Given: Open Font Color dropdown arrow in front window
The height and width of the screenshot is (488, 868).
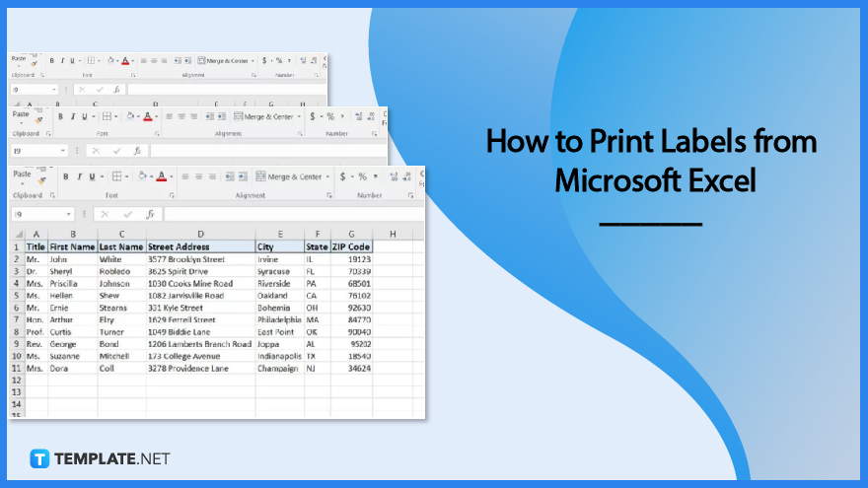Looking at the screenshot, I should (171, 177).
